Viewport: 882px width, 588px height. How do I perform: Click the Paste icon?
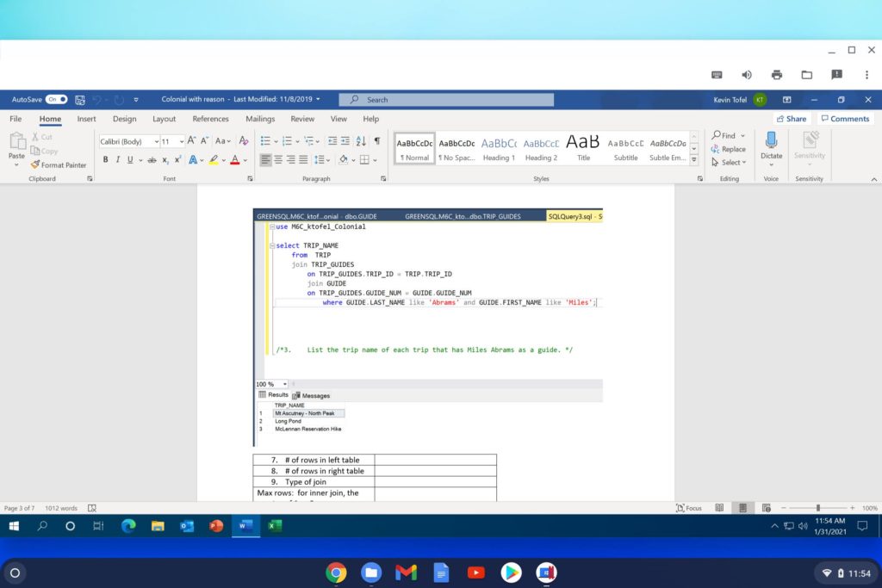point(17,140)
